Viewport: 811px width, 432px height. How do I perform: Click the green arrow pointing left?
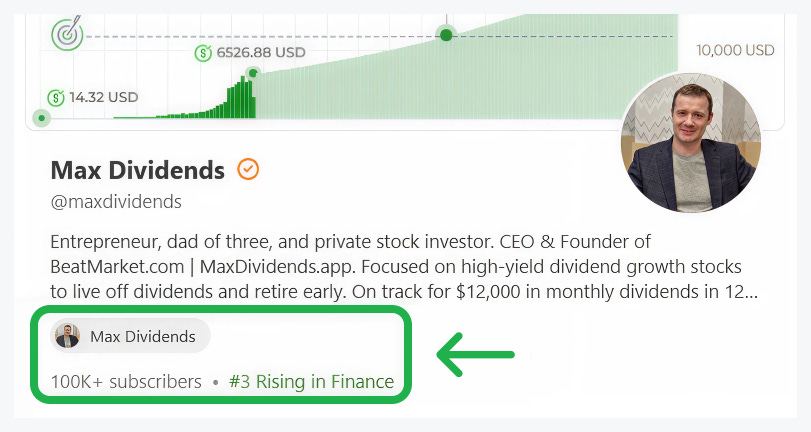pos(475,354)
